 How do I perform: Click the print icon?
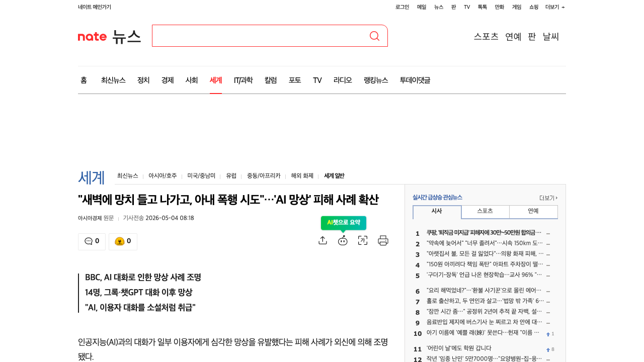(383, 240)
